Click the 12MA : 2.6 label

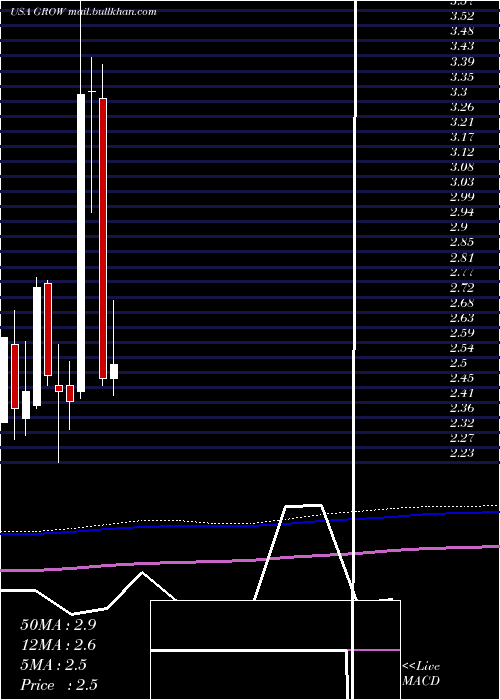tap(58, 645)
